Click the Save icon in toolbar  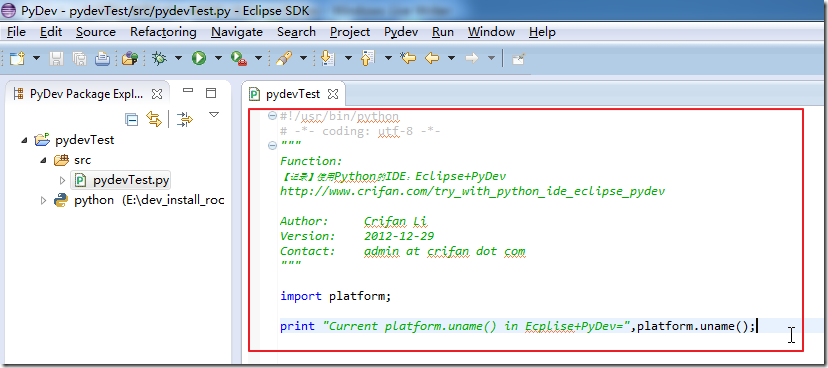[56, 58]
